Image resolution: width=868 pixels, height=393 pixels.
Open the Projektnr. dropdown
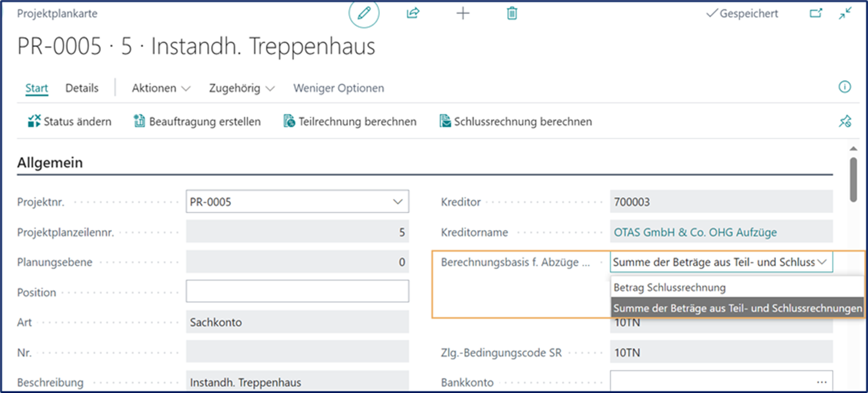coord(397,201)
